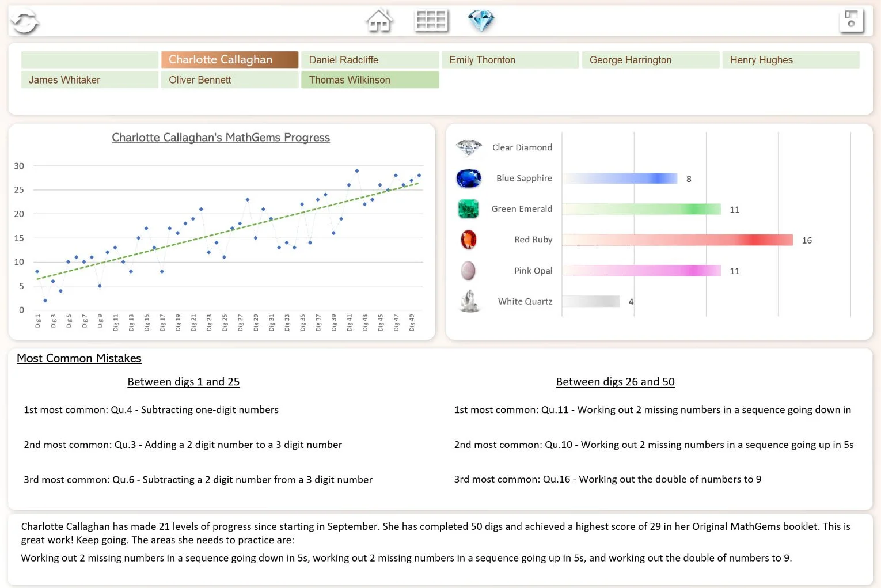
Task: Click the Red Ruby label
Action: click(x=533, y=240)
